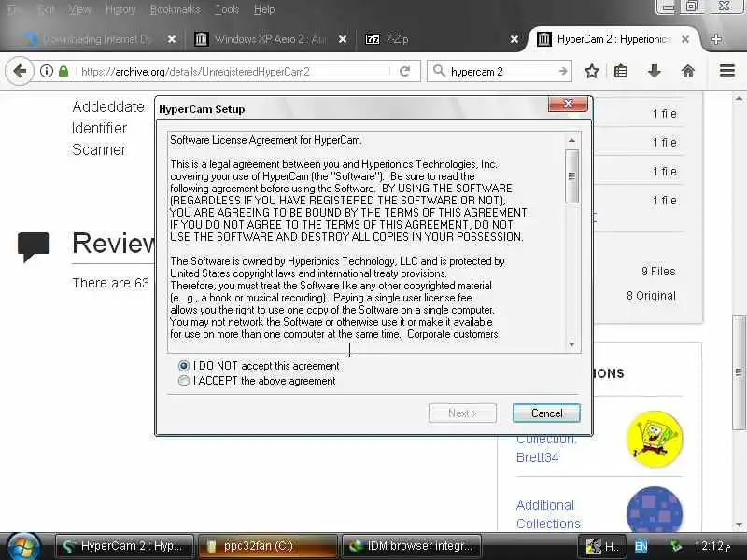The image size is (747, 560).
Task: Click the SpongeBob collection thumbnail
Action: click(x=655, y=439)
